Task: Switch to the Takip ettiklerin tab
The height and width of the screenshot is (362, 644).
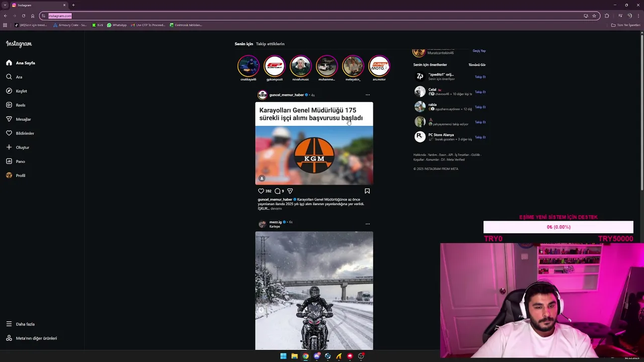Action: pyautogui.click(x=270, y=44)
